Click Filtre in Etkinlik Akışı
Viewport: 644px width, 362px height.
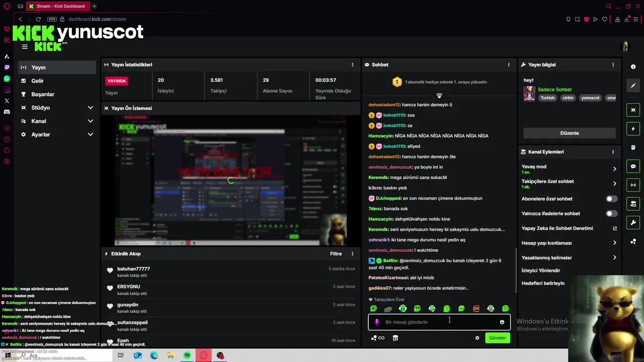336,254
